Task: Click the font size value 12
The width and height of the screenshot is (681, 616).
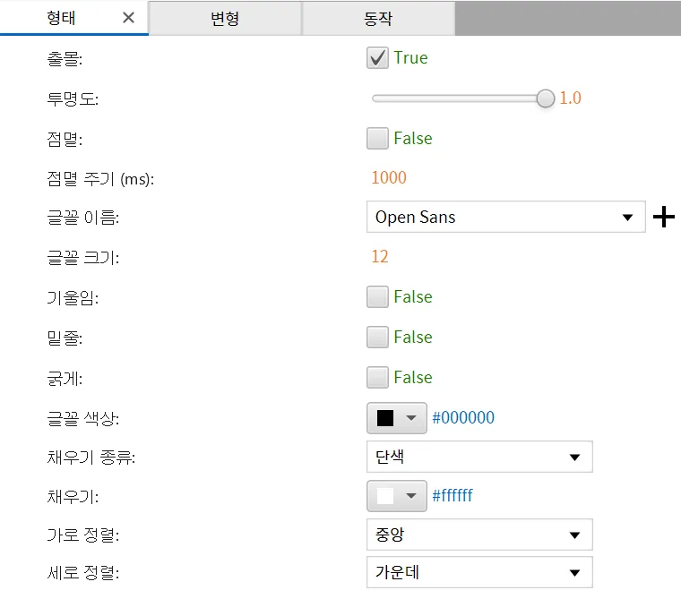Action: click(380, 257)
